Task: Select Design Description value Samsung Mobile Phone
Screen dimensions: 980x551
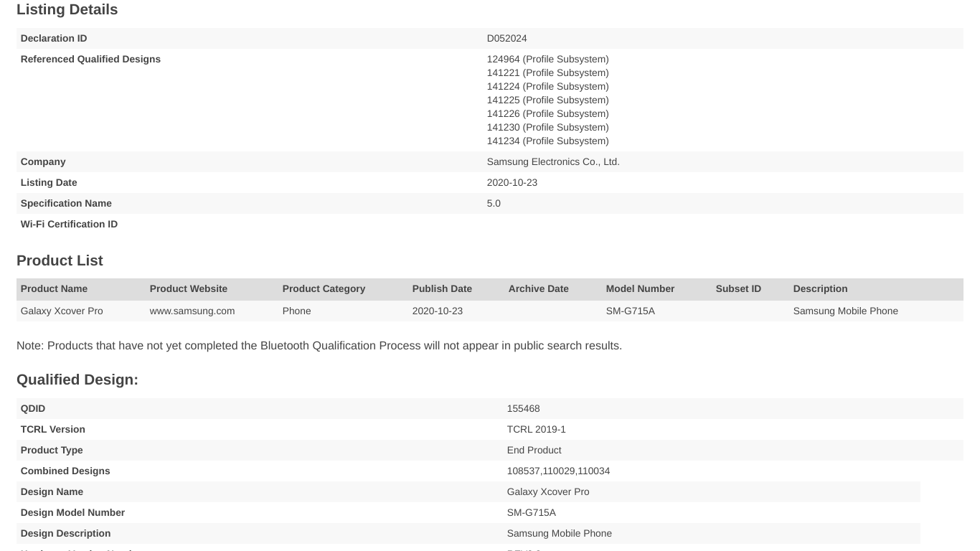Action: pos(560,533)
